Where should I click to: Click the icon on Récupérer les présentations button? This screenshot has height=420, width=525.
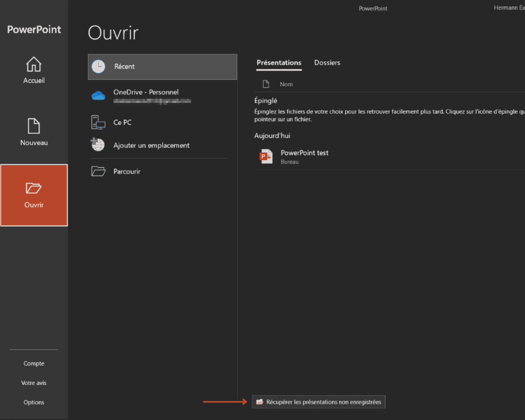pyautogui.click(x=260, y=402)
